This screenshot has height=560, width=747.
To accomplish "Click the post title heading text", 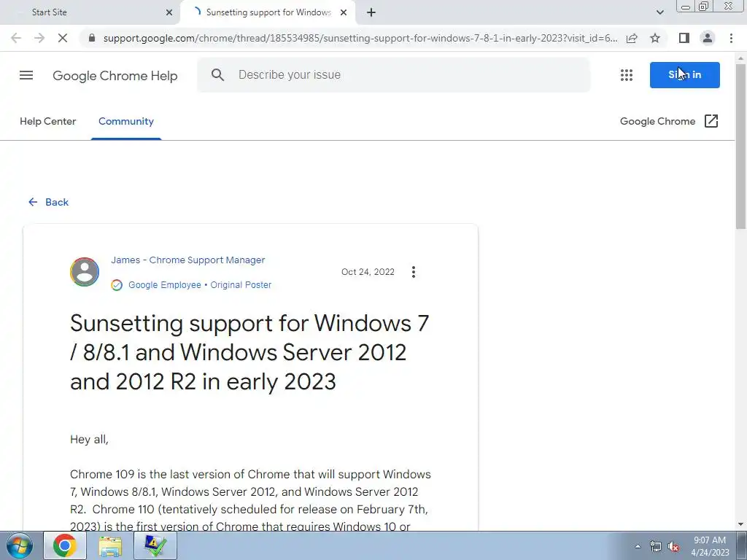I will click(x=249, y=352).
